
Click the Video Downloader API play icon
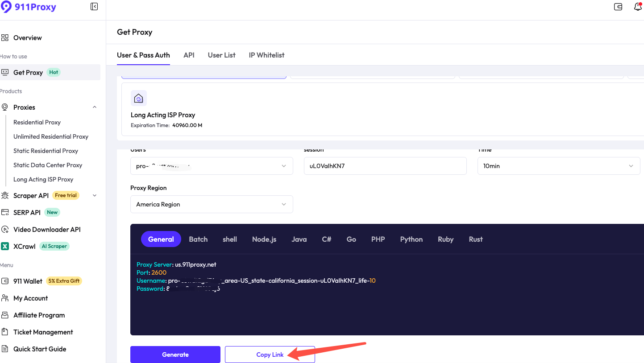[x=5, y=229]
